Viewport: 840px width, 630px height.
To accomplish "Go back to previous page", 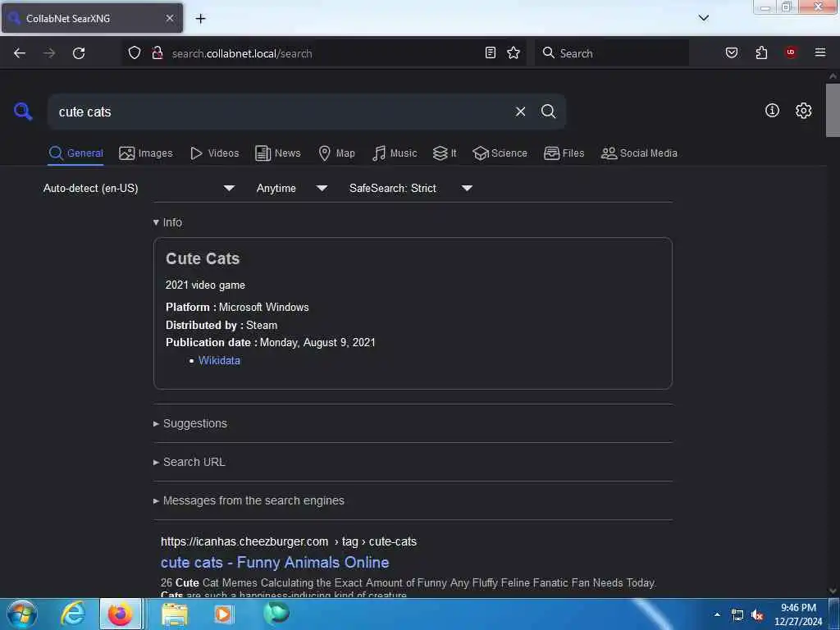I will click(x=20, y=53).
